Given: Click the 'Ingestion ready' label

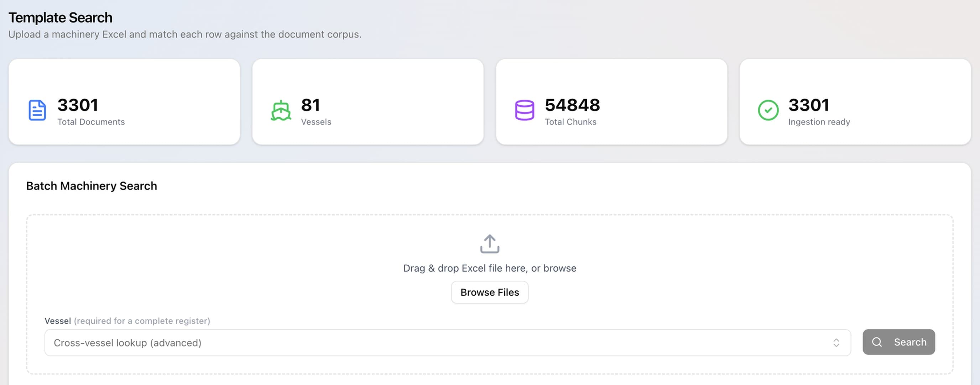Looking at the screenshot, I should point(819,122).
